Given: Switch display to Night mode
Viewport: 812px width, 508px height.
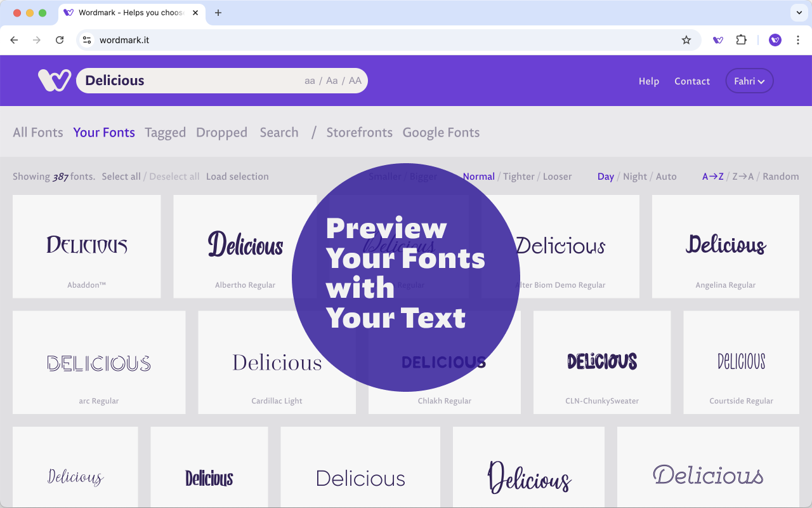Looking at the screenshot, I should [634, 176].
